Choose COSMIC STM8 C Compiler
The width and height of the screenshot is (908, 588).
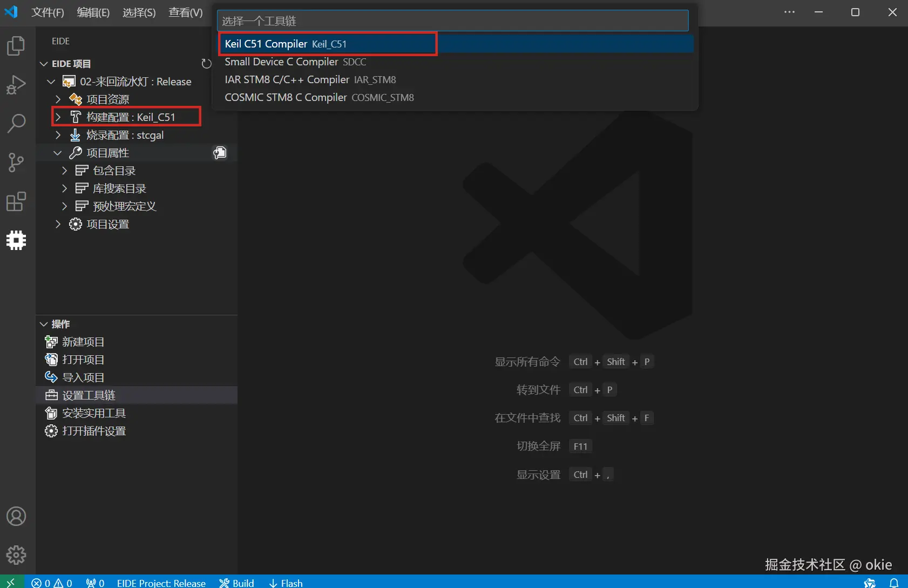456,97
